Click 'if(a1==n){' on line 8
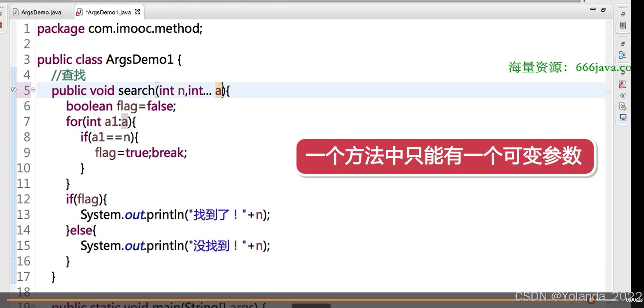This screenshot has height=308, width=644. coord(109,137)
